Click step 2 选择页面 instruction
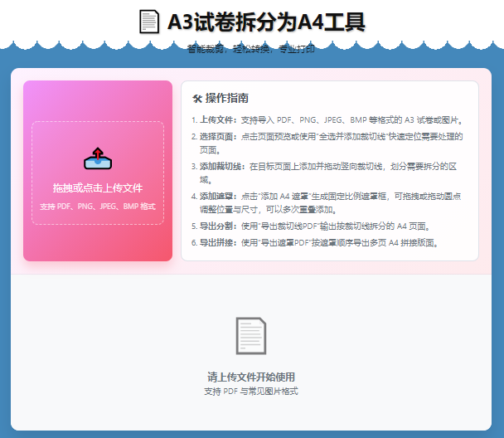The height and width of the screenshot is (438, 504). pos(327,144)
